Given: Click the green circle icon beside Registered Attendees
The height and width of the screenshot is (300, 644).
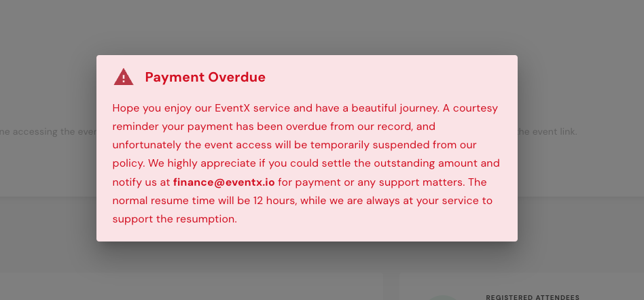Looking at the screenshot, I should coord(443,298).
